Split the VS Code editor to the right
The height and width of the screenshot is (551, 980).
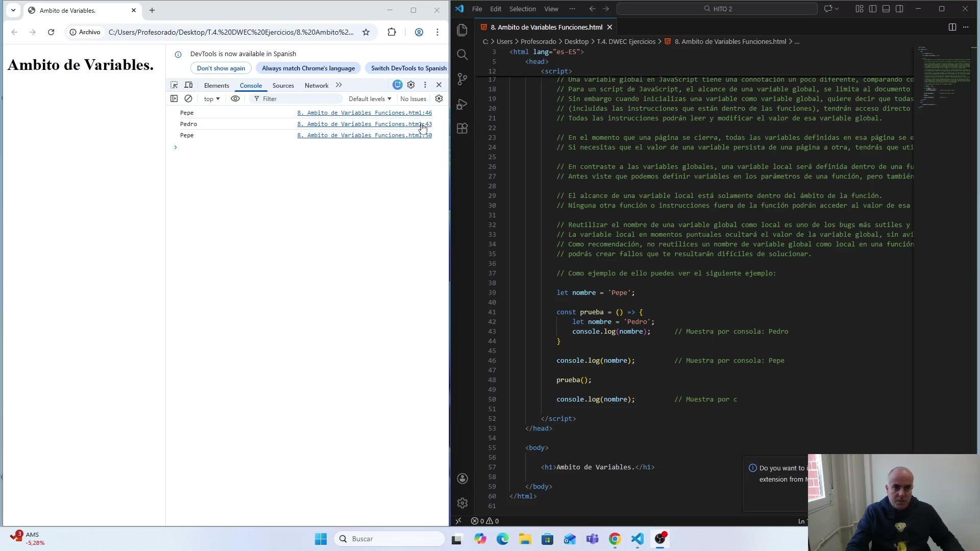[x=952, y=27]
